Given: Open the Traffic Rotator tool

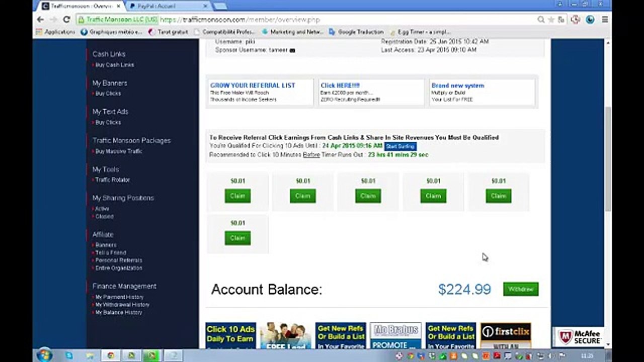Looking at the screenshot, I should pyautogui.click(x=113, y=179).
